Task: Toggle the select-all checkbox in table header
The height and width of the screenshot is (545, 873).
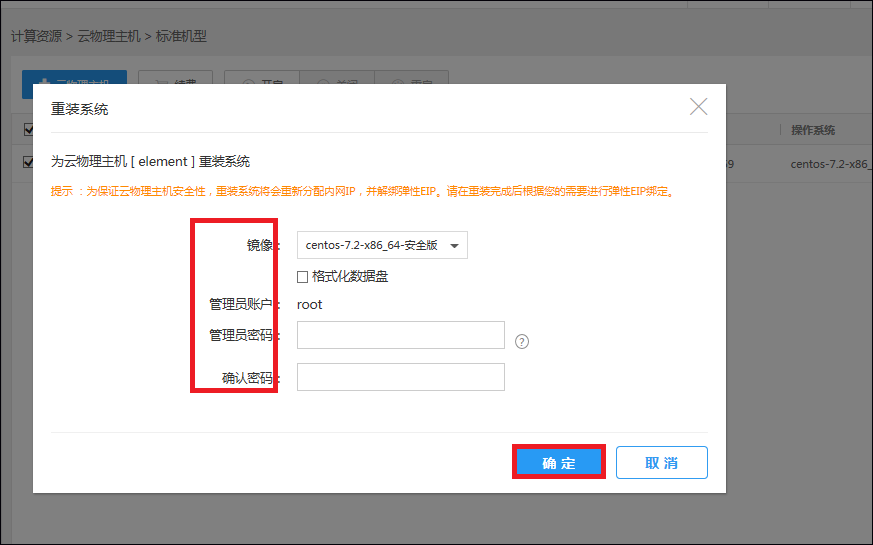Action: pyautogui.click(x=28, y=129)
